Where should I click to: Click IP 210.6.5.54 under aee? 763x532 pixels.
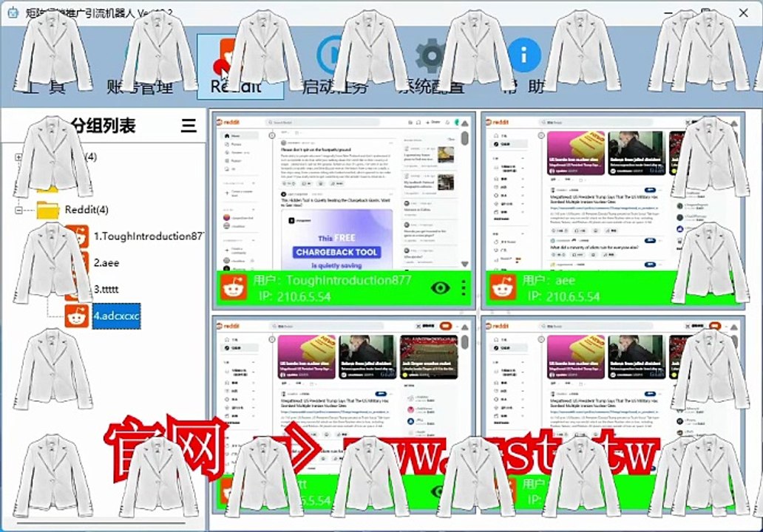pyautogui.click(x=564, y=296)
